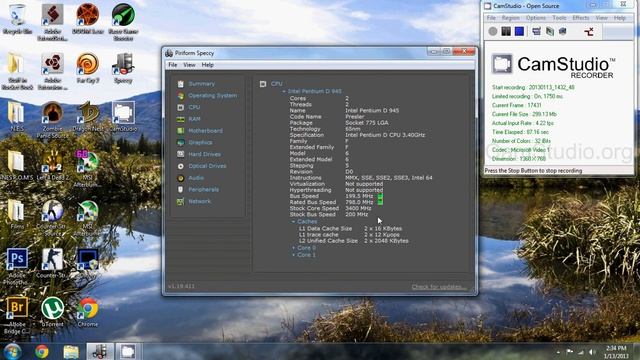Click the red arrow icon in CamStudio toolbar
640x360 pixels.
[x=589, y=31]
